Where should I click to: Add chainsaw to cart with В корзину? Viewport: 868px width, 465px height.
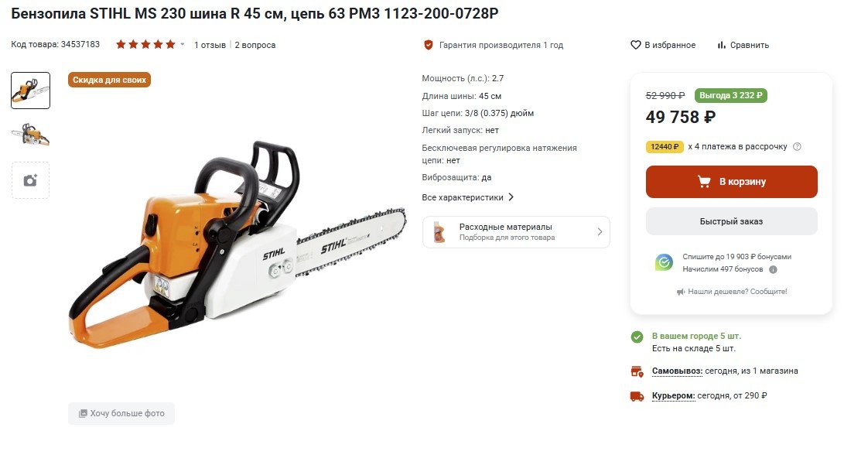[731, 182]
